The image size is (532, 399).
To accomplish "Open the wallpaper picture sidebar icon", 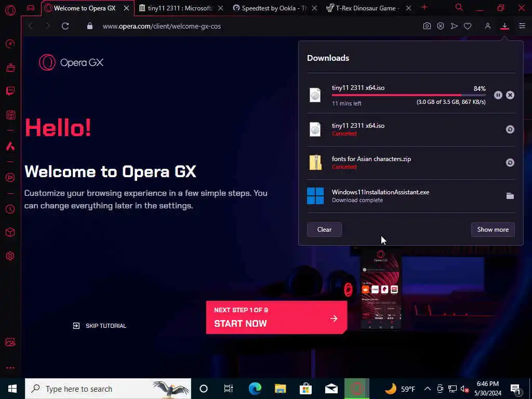I will point(10,342).
